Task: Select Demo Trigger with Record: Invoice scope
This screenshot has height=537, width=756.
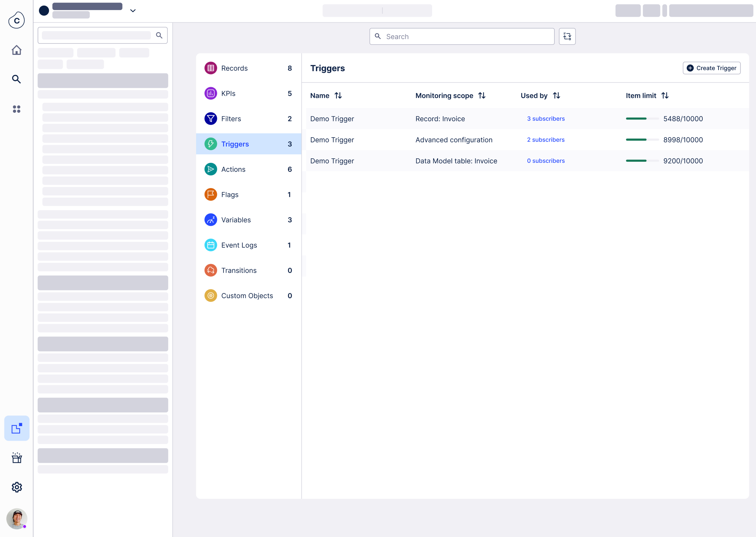Action: (x=332, y=119)
